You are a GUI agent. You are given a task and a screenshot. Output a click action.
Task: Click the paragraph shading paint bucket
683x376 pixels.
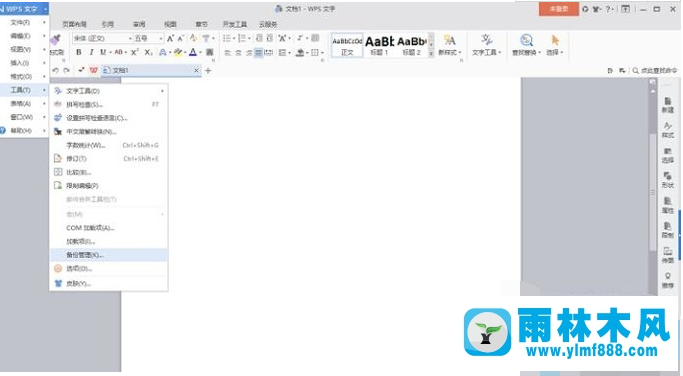[x=300, y=53]
